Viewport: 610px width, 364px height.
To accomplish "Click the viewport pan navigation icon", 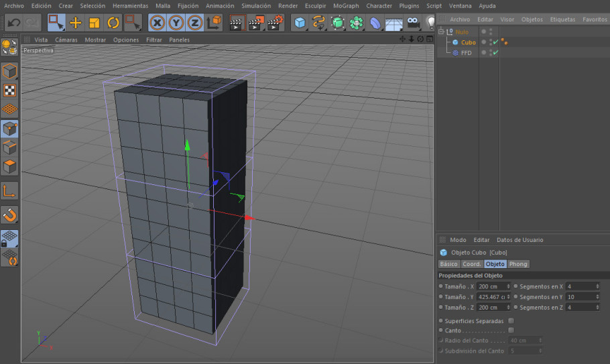I will 402,39.
